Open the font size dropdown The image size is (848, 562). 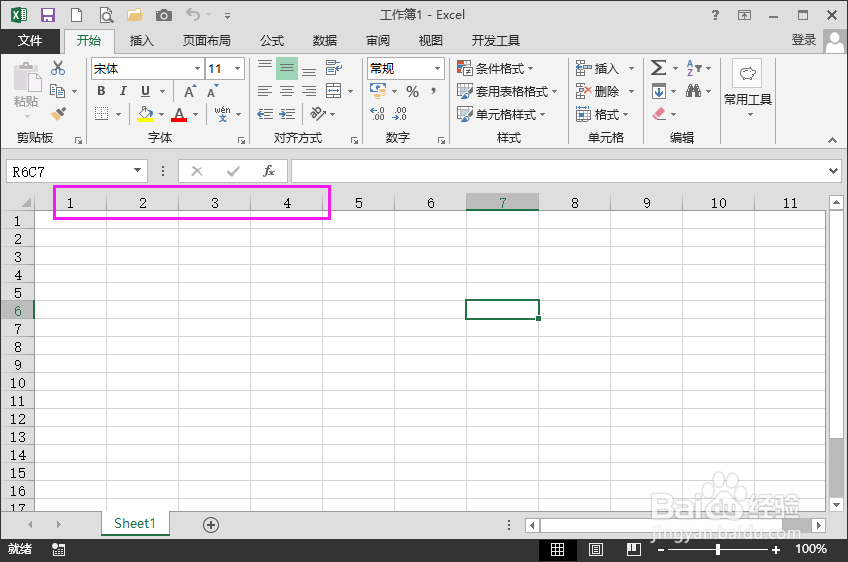click(237, 69)
